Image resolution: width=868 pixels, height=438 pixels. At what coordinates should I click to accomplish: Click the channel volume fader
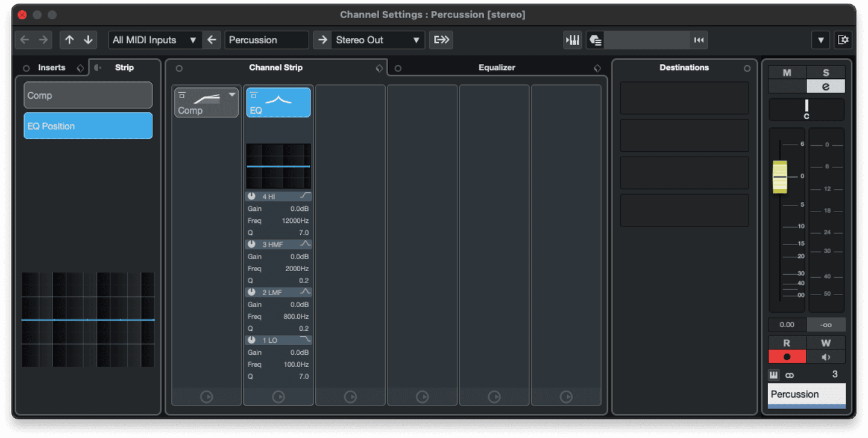pyautogui.click(x=781, y=177)
